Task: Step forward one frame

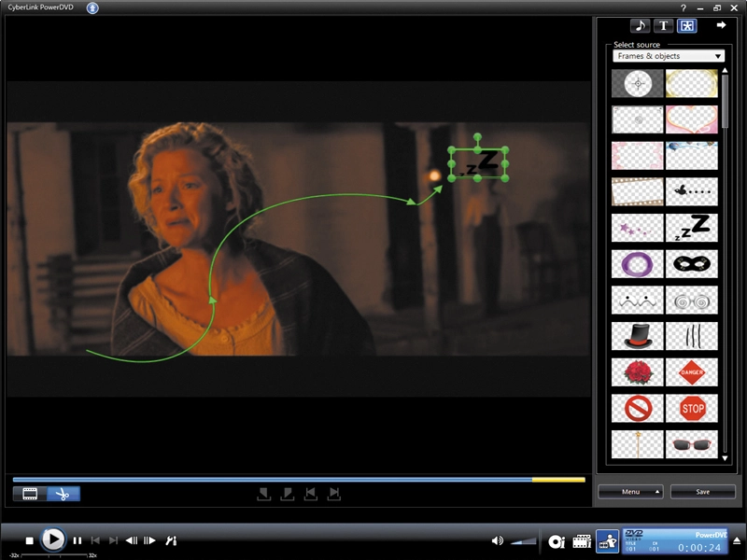Action: [149, 540]
